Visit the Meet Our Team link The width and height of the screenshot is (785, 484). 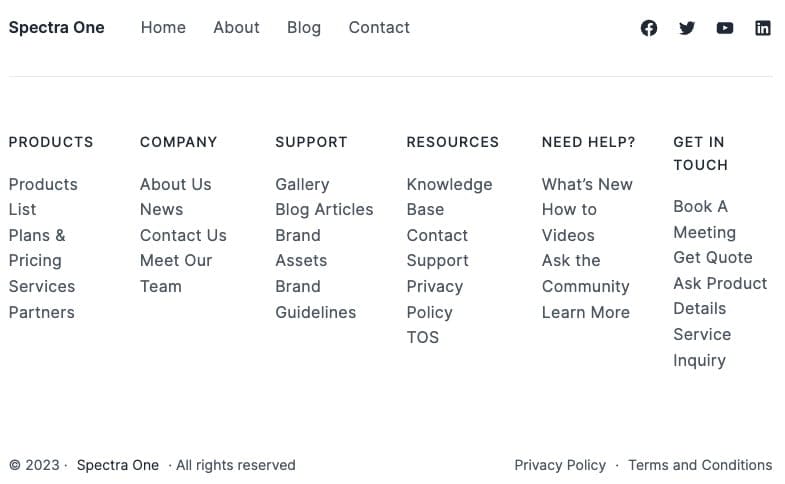coord(175,273)
